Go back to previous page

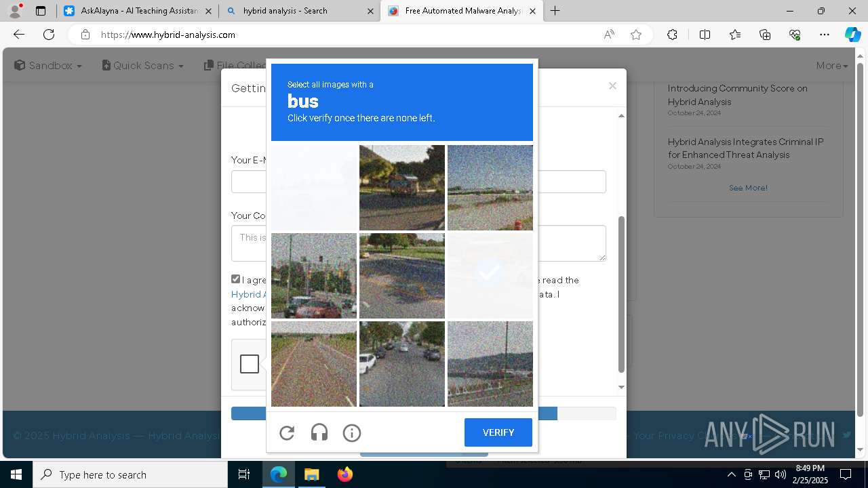(19, 35)
